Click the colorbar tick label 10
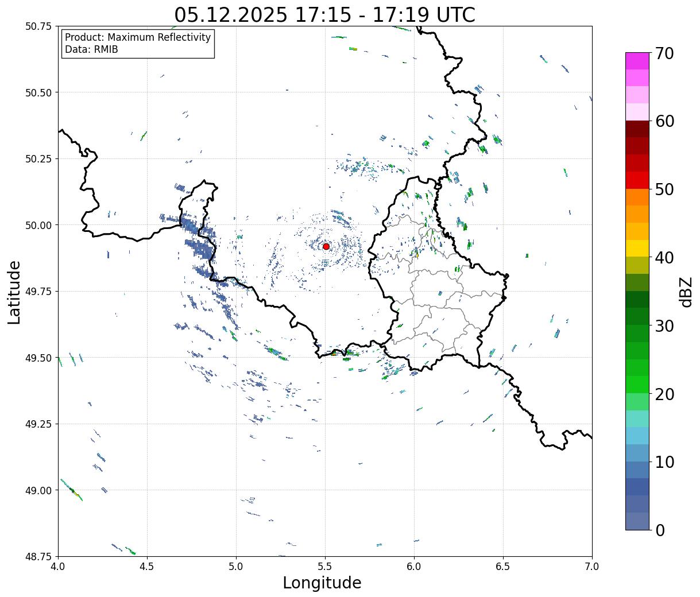This screenshot has width=700, height=597. point(664,462)
